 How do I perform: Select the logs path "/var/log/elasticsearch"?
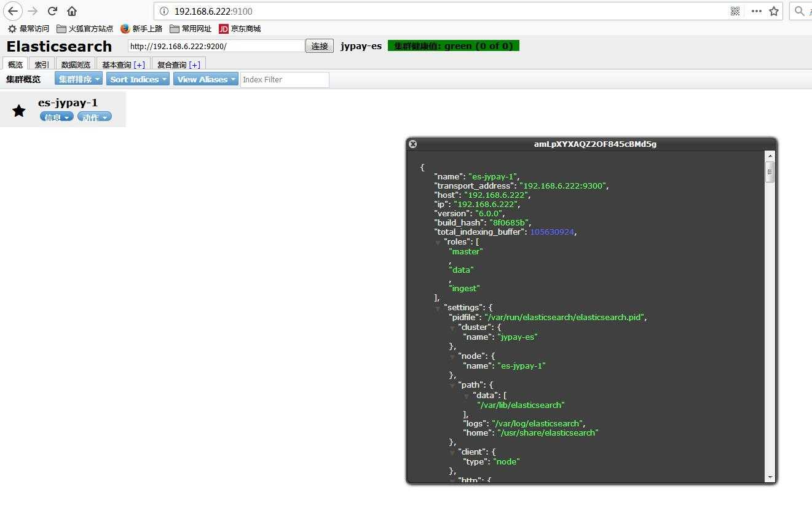pos(537,423)
